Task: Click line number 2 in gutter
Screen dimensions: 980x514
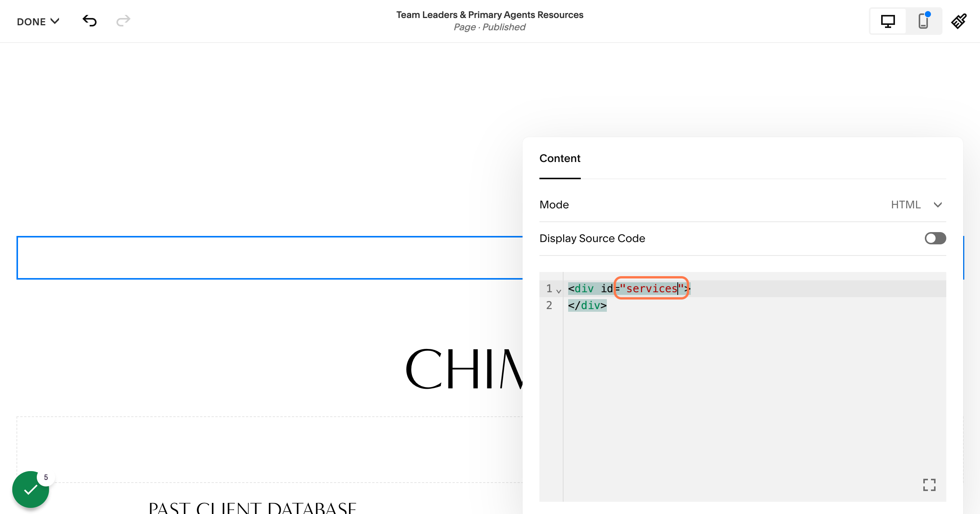Action: (549, 305)
